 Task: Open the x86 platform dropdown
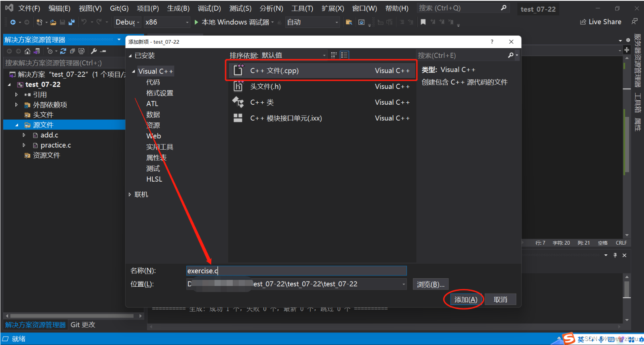click(167, 22)
